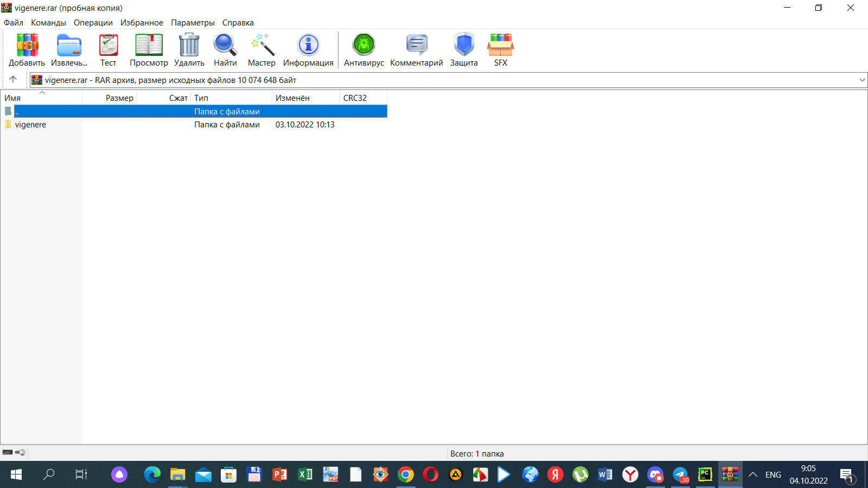The height and width of the screenshot is (488, 868).
Task: Open the Файл menu
Action: click(14, 23)
